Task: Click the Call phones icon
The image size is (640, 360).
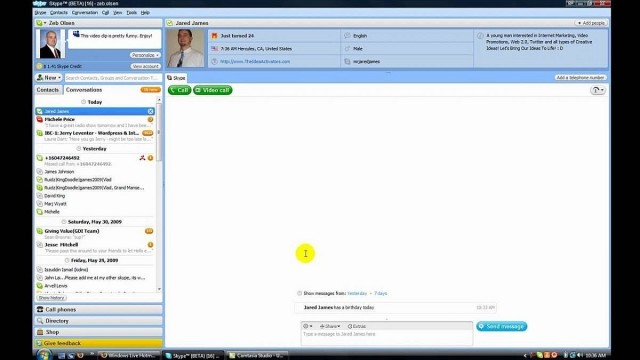Action: click(x=40, y=309)
